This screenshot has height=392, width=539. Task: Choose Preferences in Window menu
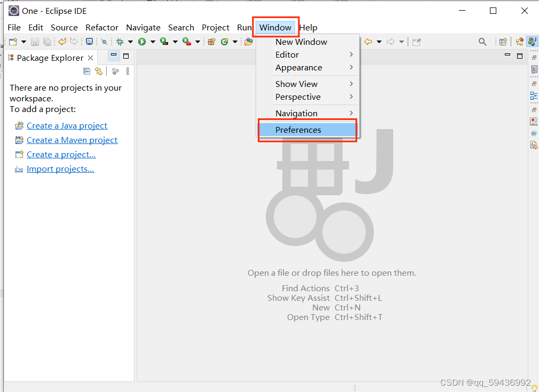pos(308,130)
